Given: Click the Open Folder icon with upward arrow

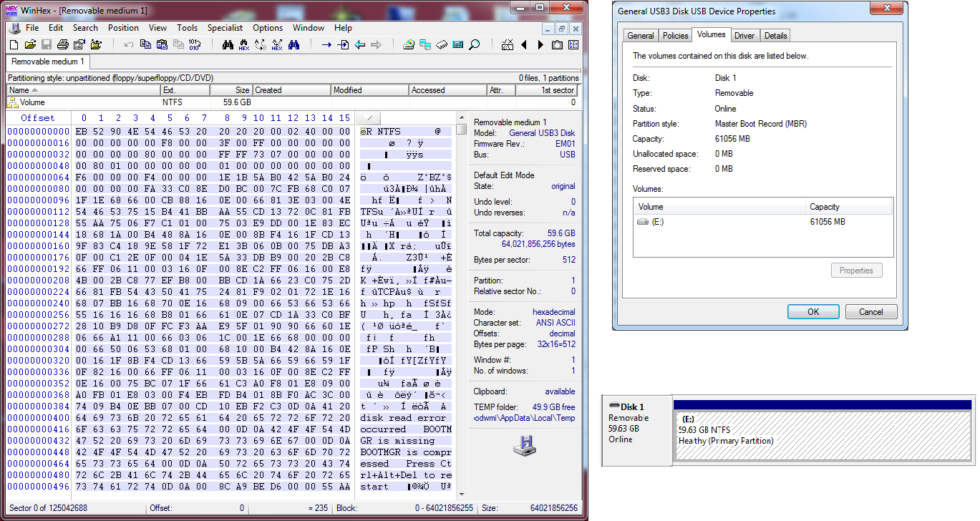Looking at the screenshot, I should pos(97,44).
